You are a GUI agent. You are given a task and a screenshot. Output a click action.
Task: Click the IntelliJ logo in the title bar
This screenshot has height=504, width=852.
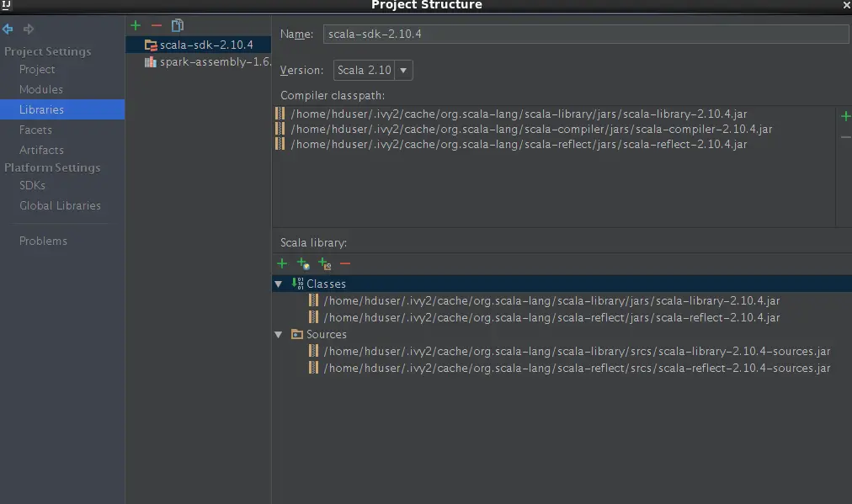(x=7, y=5)
